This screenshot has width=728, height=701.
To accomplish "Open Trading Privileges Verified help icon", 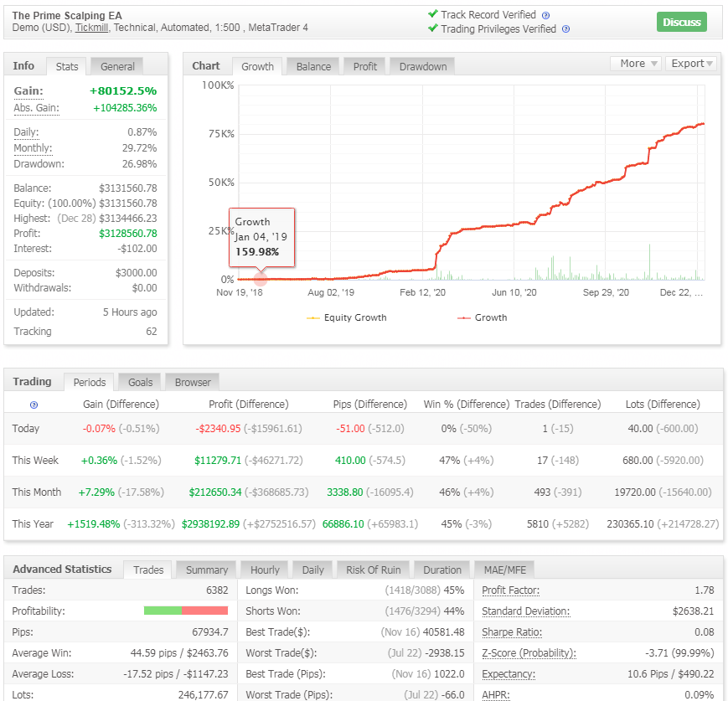I will click(565, 29).
